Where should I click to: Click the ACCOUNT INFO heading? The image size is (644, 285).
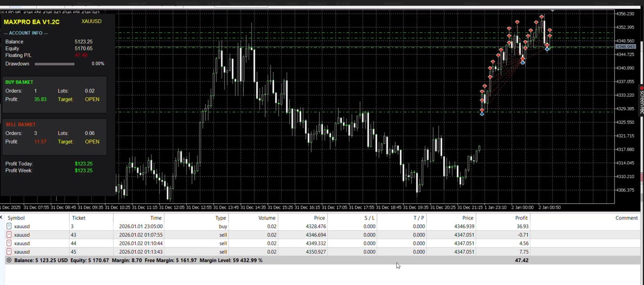(26, 33)
